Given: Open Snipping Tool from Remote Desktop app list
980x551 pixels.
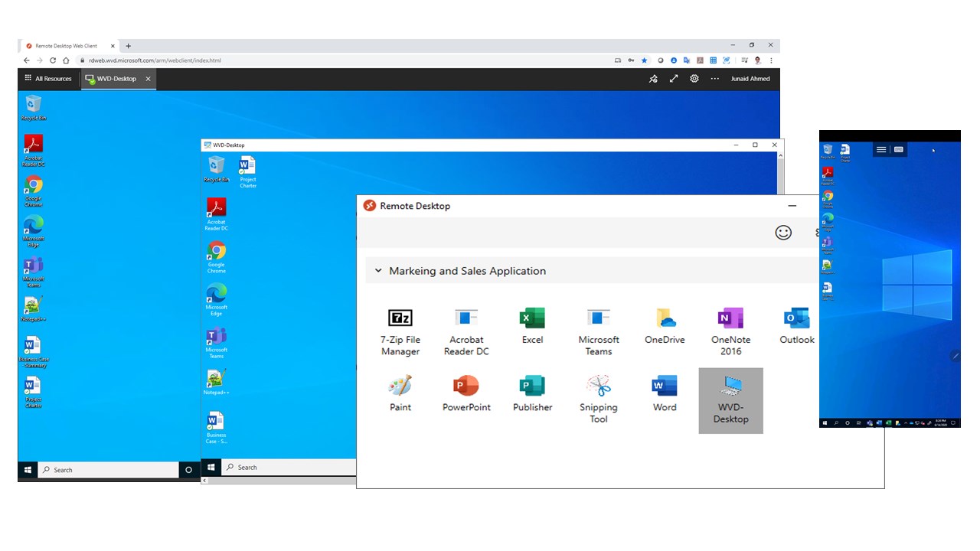Looking at the screenshot, I should (x=599, y=400).
